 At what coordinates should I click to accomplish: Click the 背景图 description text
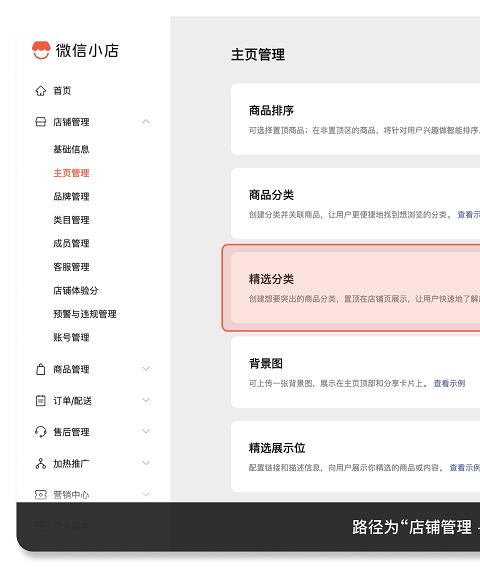click(339, 383)
